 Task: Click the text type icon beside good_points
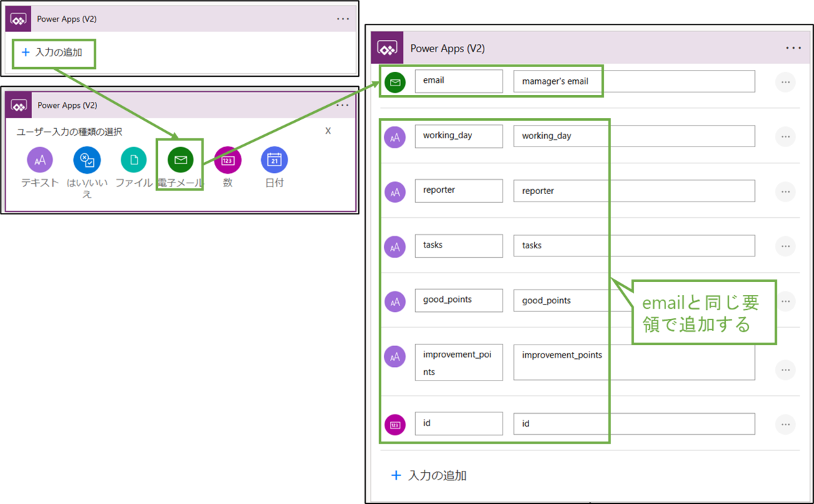coord(395,301)
